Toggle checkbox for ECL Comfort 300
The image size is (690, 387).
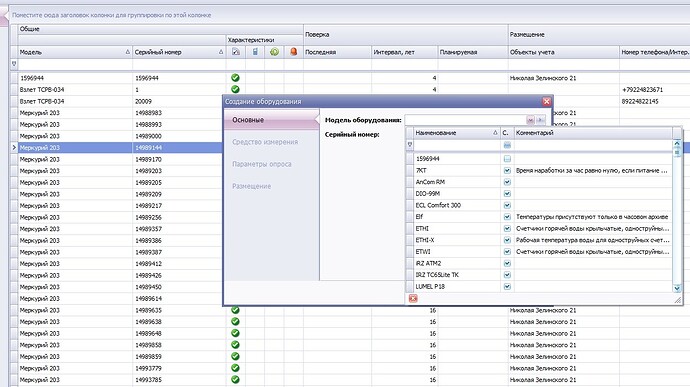(x=507, y=205)
